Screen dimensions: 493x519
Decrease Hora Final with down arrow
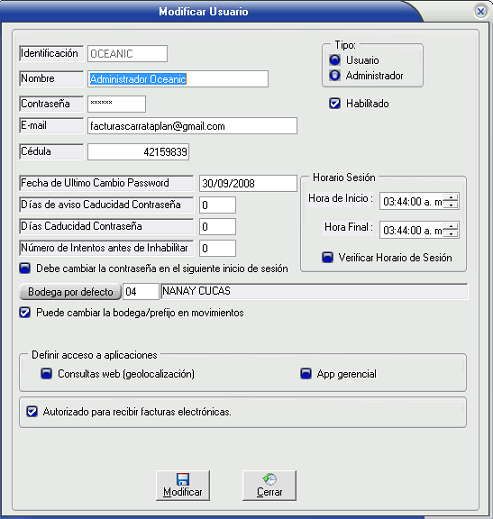[x=451, y=234]
